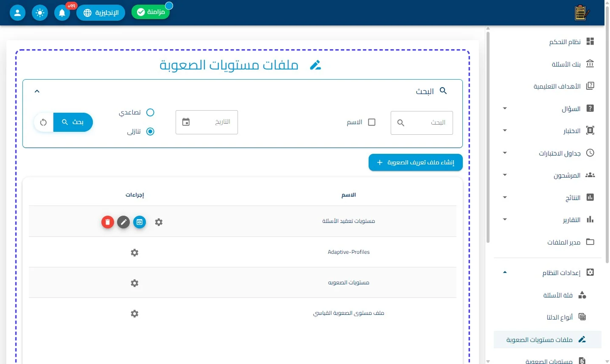Switch language with the الإنجليزية button
This screenshot has width=610, height=364.
click(101, 13)
